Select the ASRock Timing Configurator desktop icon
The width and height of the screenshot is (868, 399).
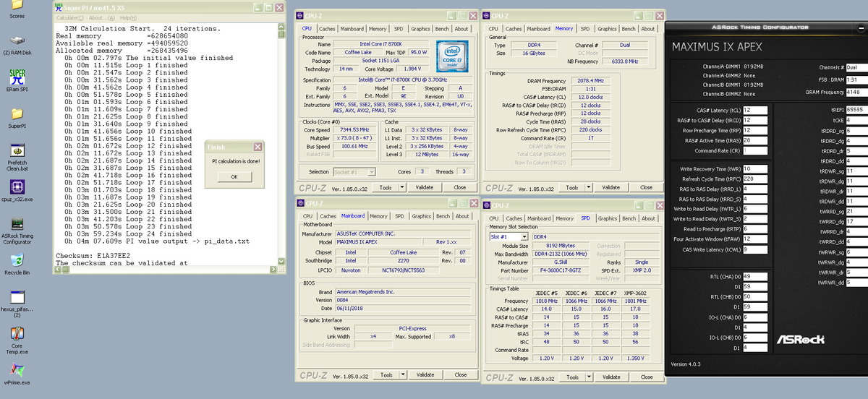pyautogui.click(x=17, y=231)
